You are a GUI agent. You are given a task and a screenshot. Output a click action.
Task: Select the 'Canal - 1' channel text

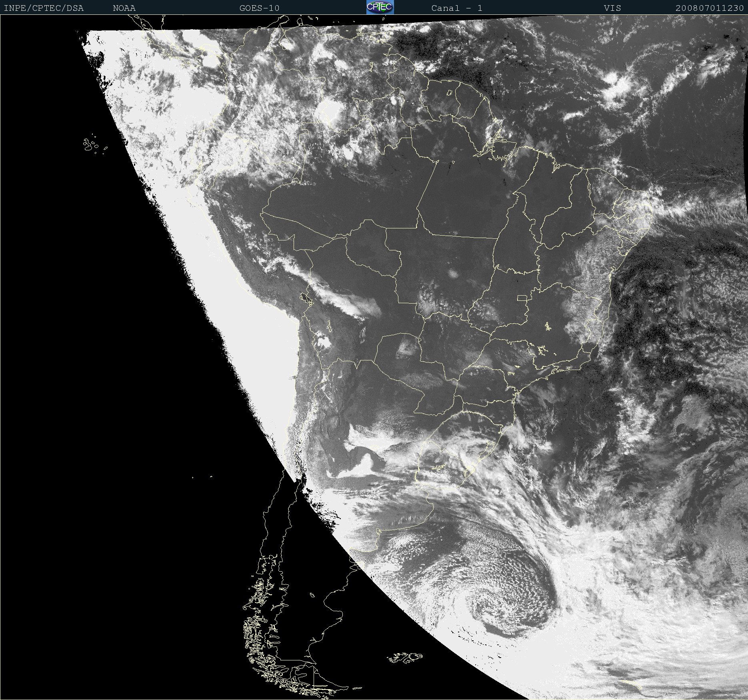(x=457, y=8)
